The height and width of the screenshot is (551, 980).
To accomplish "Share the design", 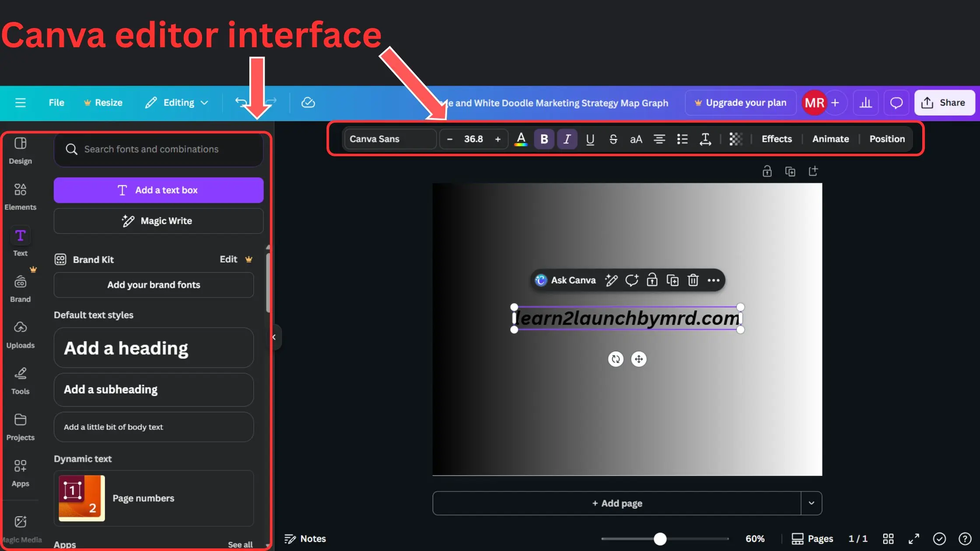I will [x=944, y=103].
